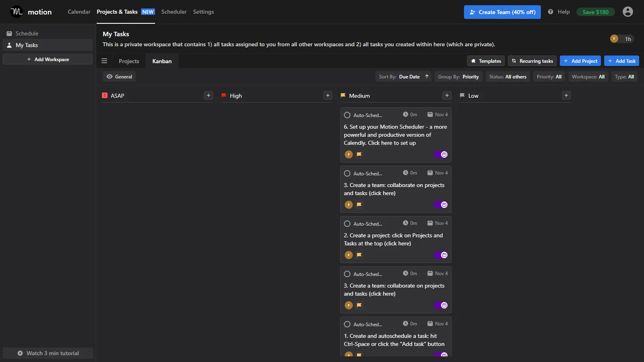The image size is (644, 362).
Task: Select Schedule in the sidebar
Action: click(48, 33)
